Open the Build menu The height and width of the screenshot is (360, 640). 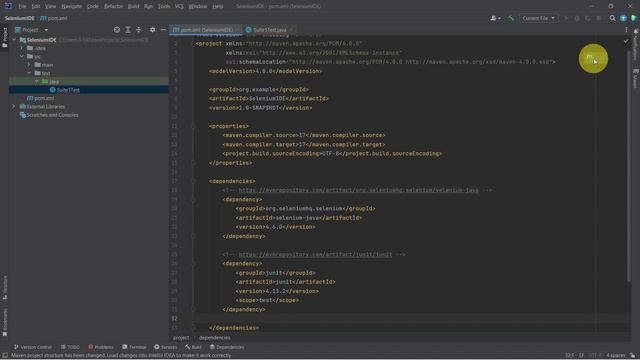coord(133,6)
